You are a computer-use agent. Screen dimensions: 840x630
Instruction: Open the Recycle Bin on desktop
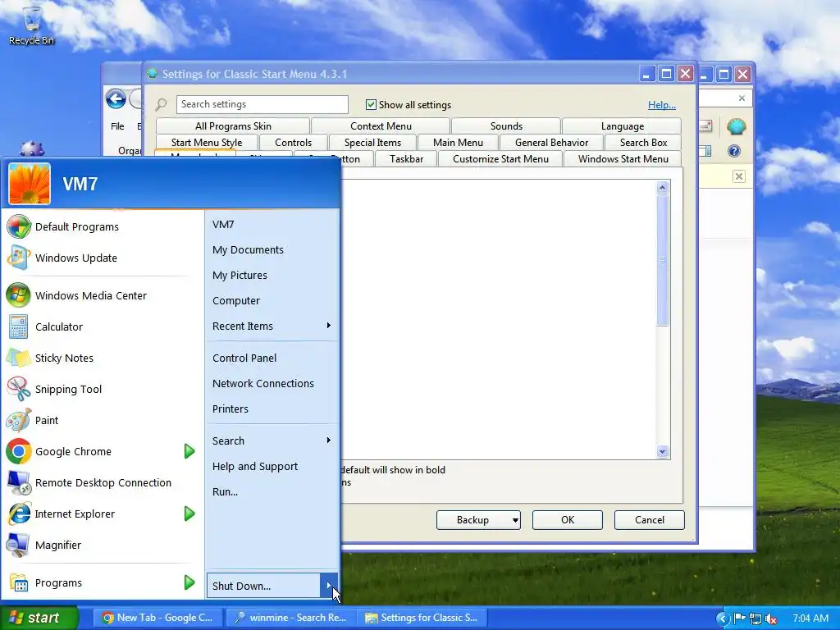click(x=32, y=25)
